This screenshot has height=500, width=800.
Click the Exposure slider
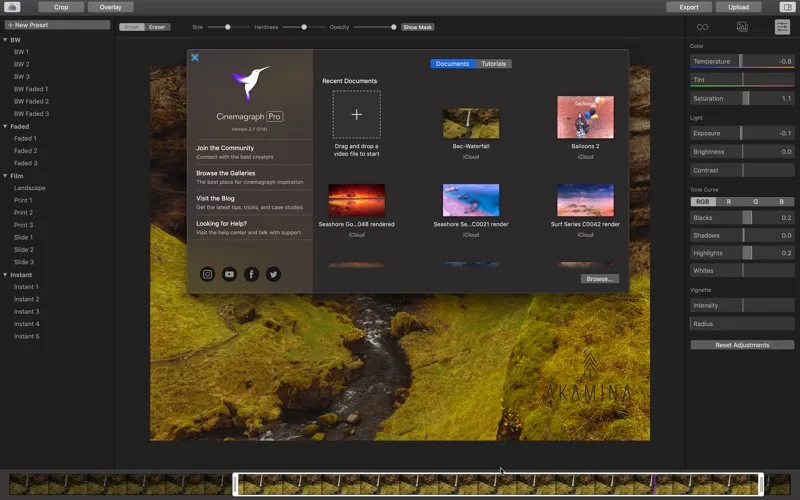pos(742,133)
